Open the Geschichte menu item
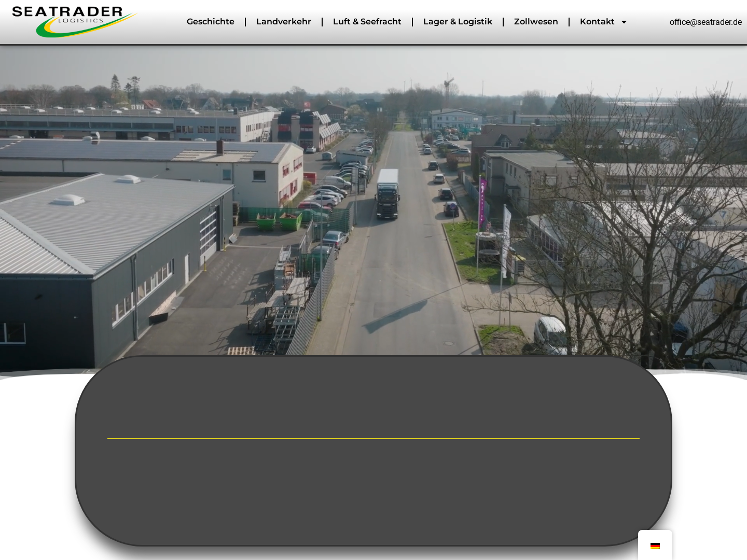This screenshot has width=747, height=560. tap(211, 22)
